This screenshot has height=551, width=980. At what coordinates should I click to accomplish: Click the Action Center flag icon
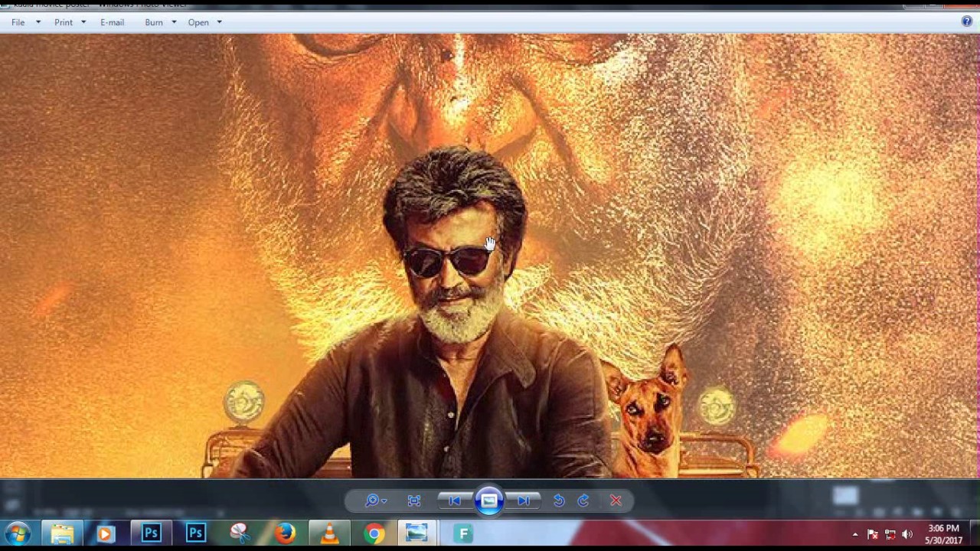(872, 534)
